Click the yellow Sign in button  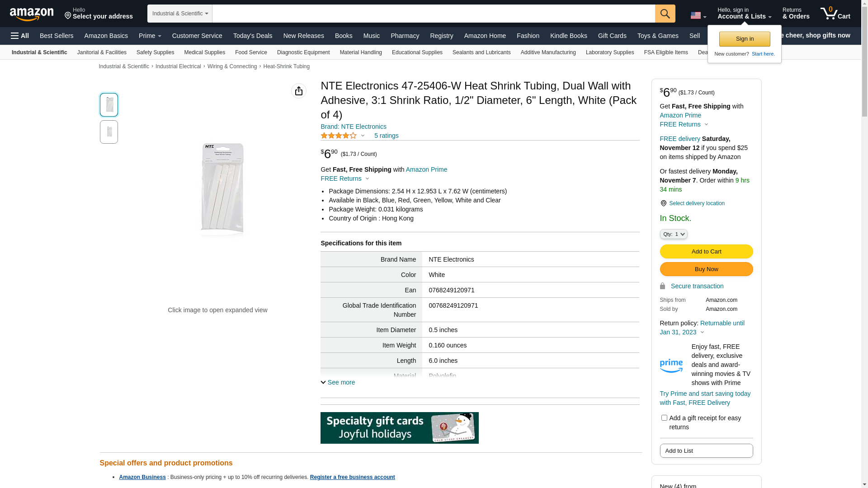745,39
